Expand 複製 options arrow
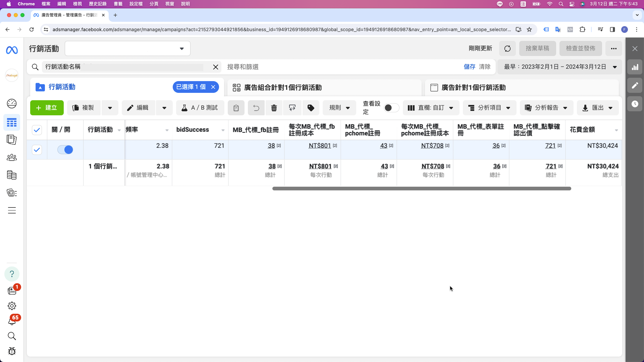 tap(110, 108)
